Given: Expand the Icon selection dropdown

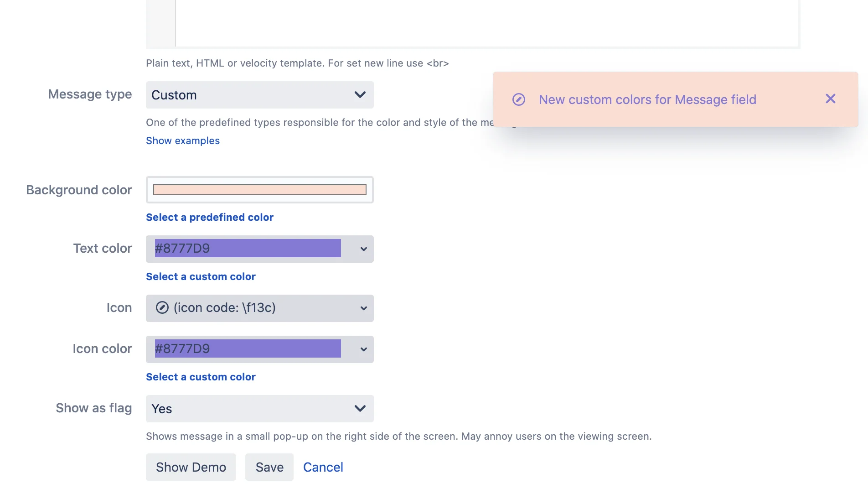Looking at the screenshot, I should click(260, 308).
